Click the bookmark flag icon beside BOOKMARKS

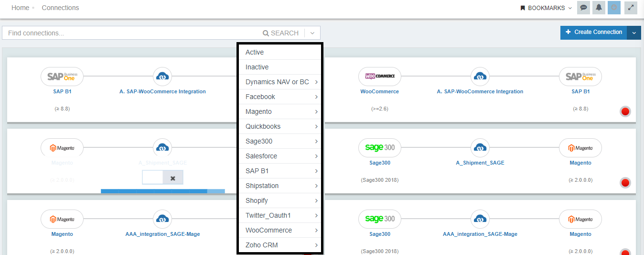pos(523,8)
